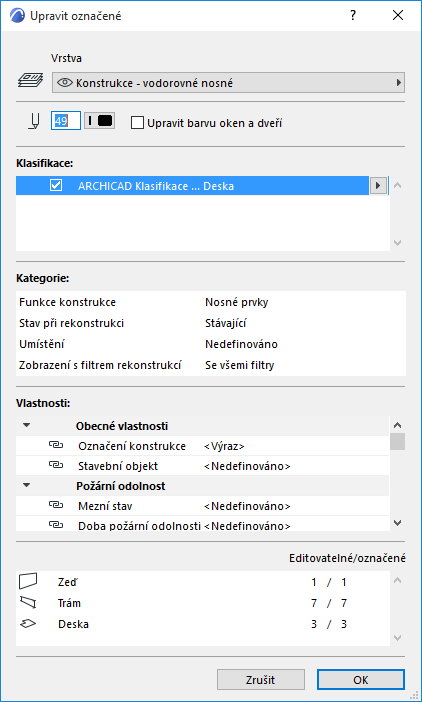Click the pen number field 49
422x702 pixels.
pos(66,121)
